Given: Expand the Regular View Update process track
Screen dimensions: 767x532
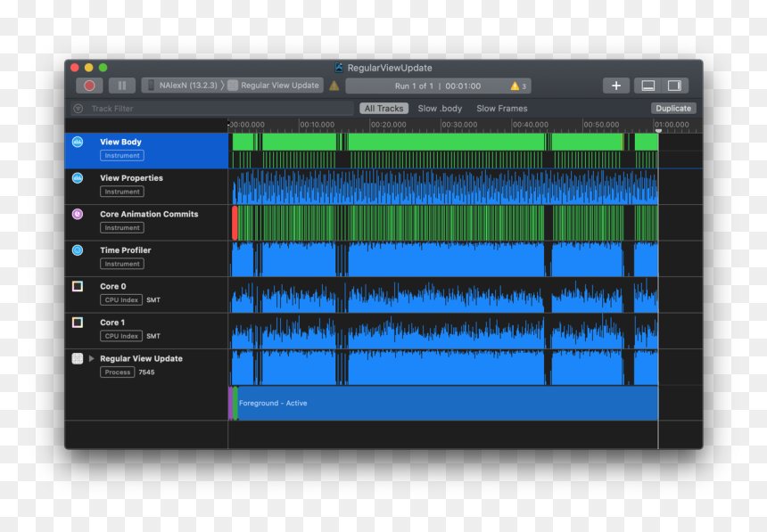Looking at the screenshot, I should 92,358.
